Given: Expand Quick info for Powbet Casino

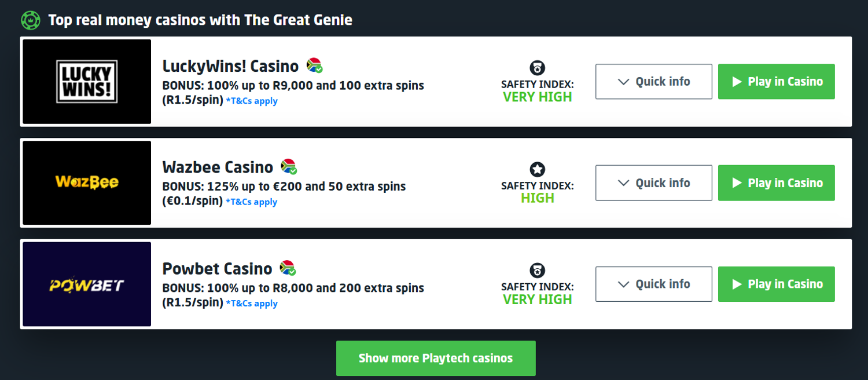Looking at the screenshot, I should 653,284.
